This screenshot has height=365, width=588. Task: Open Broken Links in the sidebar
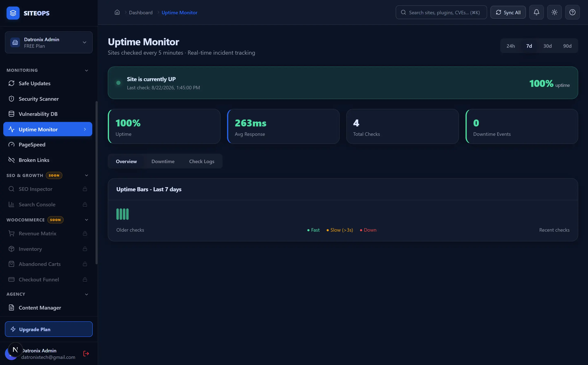(x=48, y=160)
